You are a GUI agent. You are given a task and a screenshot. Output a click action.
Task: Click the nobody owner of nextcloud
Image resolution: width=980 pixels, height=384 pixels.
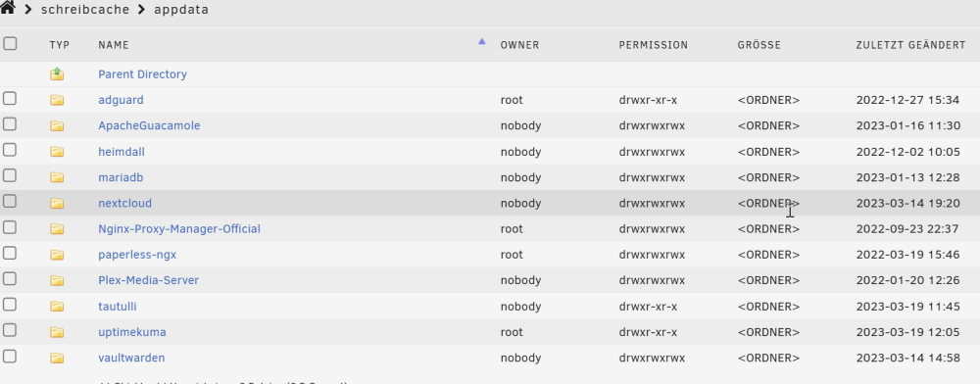pos(520,203)
